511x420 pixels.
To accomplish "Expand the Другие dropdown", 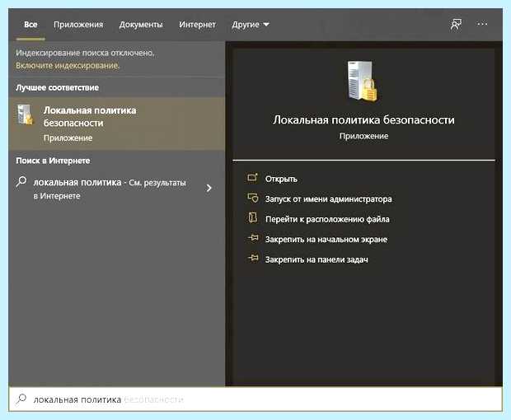I will [x=251, y=25].
